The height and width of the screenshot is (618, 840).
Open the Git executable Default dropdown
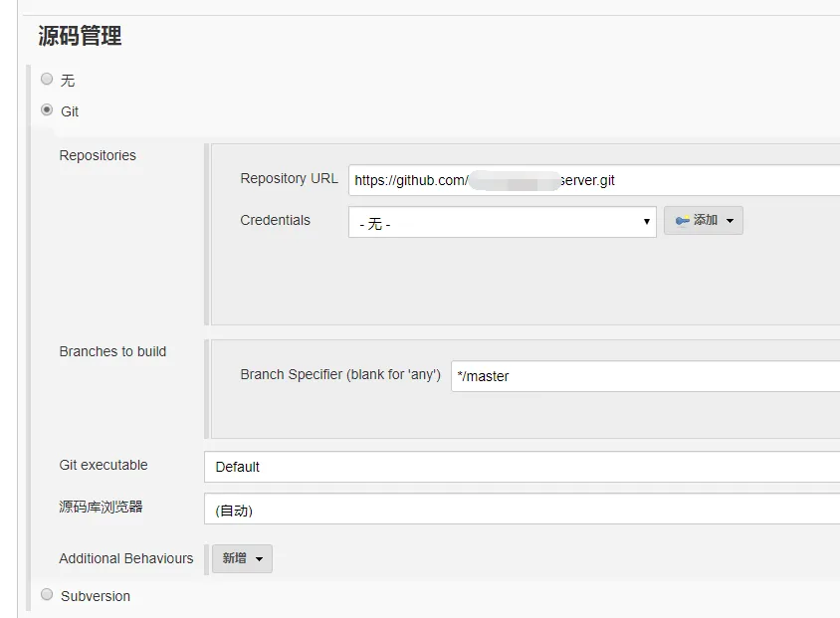pos(522,467)
